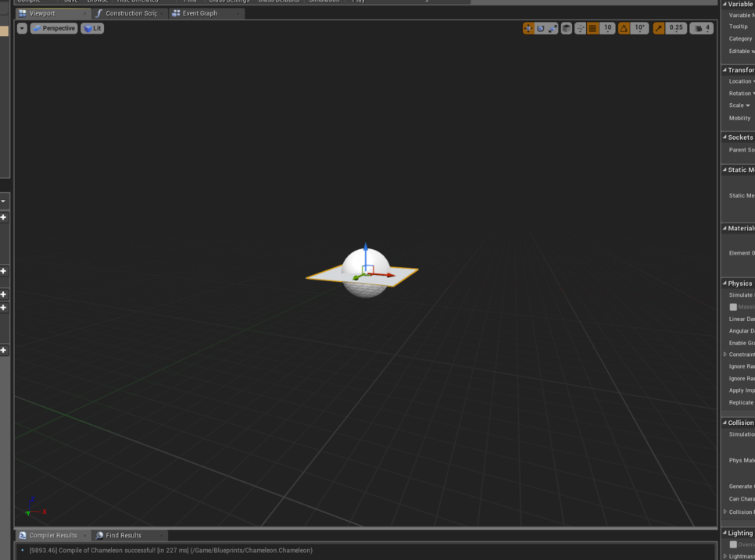
Task: Click the Phys Material property label
Action: 742,460
